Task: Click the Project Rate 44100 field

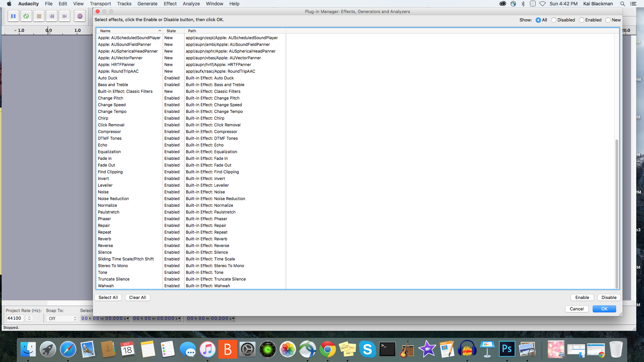Action: [x=15, y=318]
